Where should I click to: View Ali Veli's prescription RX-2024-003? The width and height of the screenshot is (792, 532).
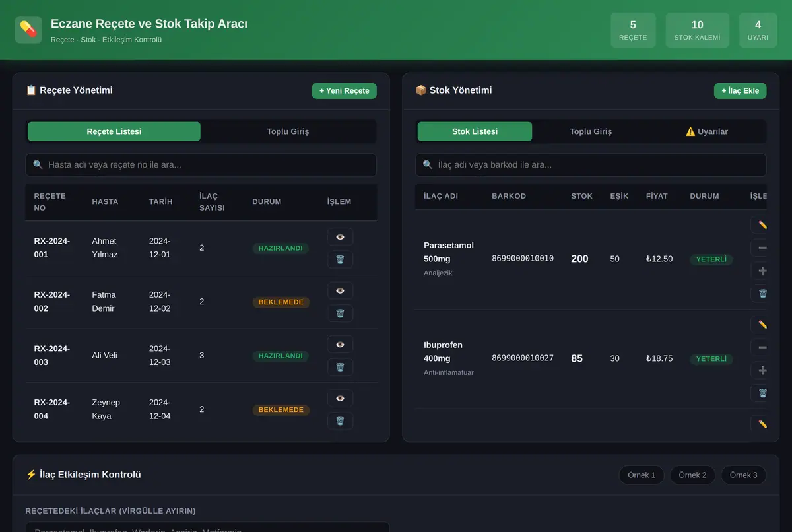coord(340,345)
